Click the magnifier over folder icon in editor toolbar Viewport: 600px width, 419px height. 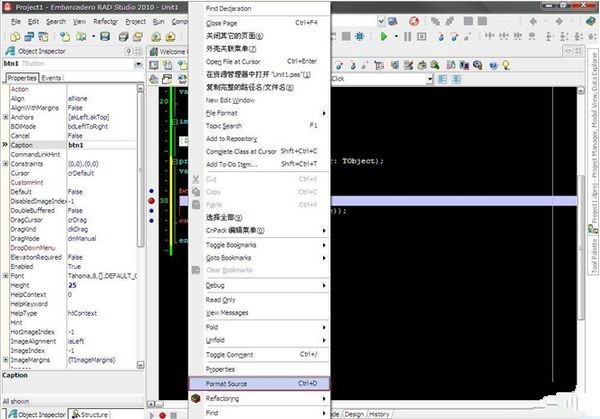[434, 65]
